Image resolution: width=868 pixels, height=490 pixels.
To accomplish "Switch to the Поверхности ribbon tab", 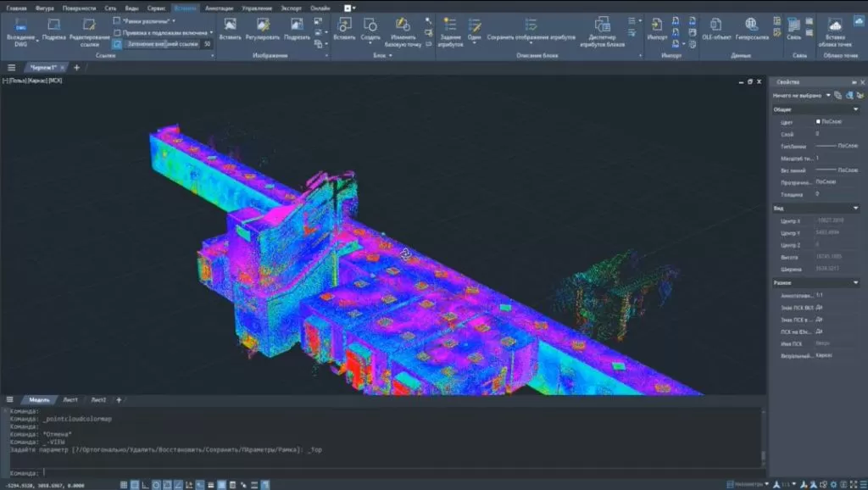I will click(x=79, y=8).
